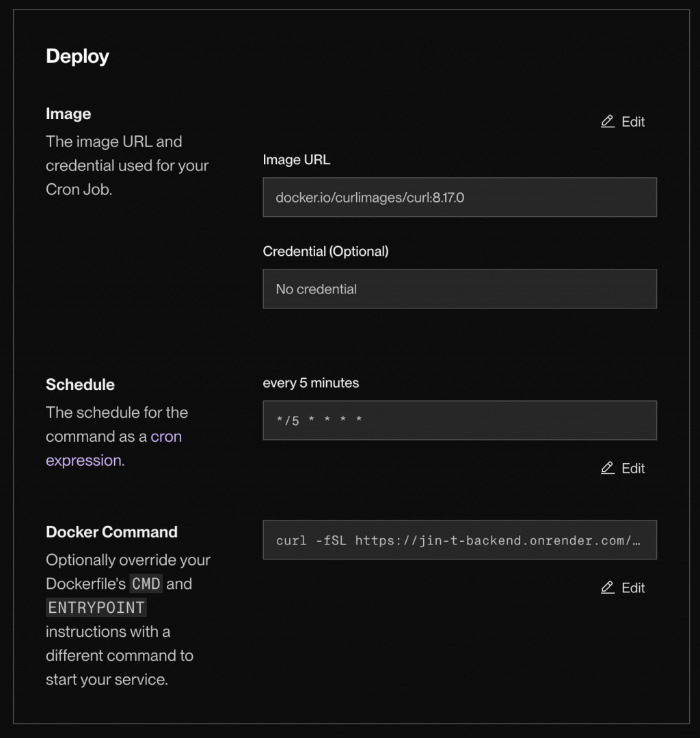Open the Credential (Optional) selector
Screen dimensions: 700x738
point(459,289)
